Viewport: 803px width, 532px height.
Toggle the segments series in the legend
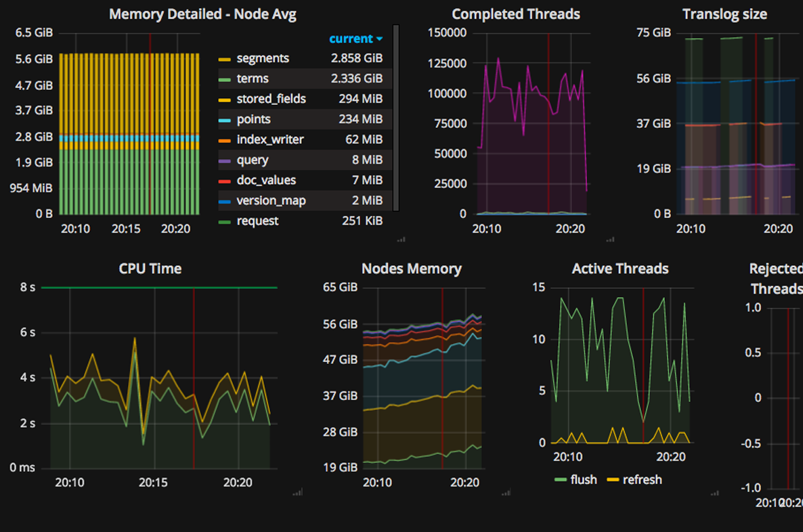(263, 59)
